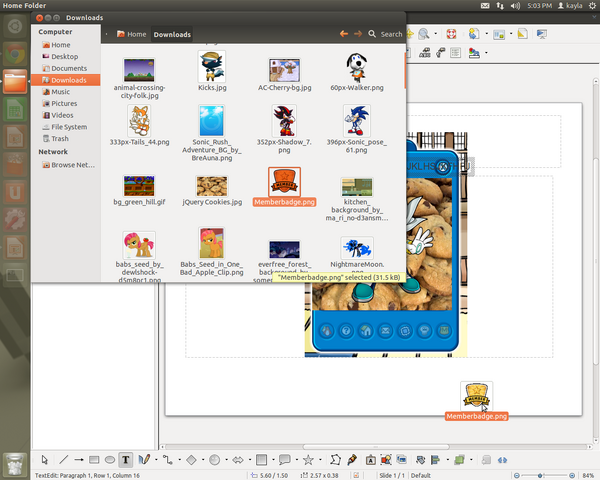The width and height of the screenshot is (600, 480).
Task: Click the Rotate tool icon
Action: coord(421,460)
